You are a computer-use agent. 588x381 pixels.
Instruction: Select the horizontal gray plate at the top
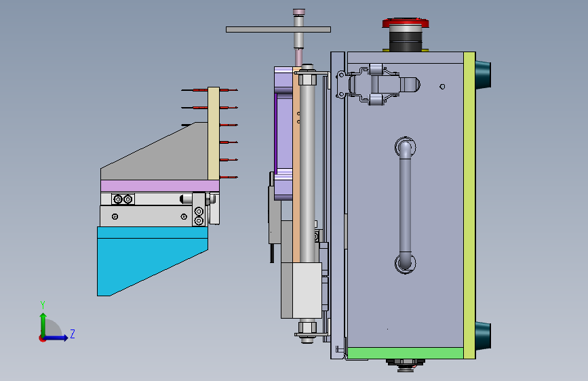click(x=278, y=30)
